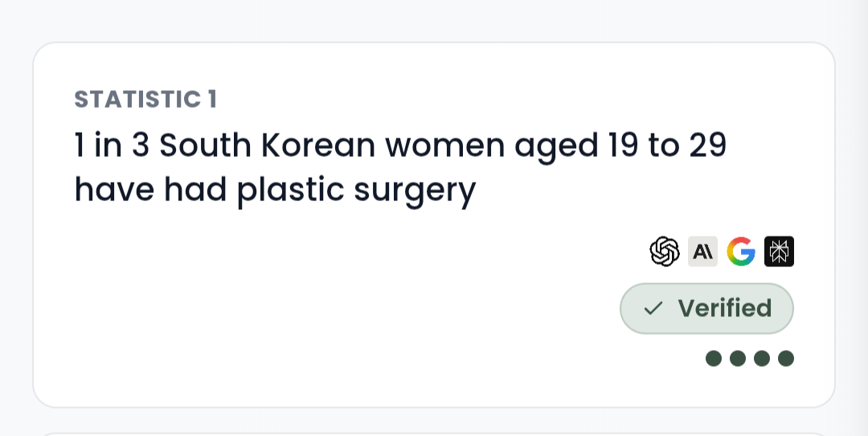Click the black Perplexity logo icon
The image size is (868, 436).
[x=779, y=252]
